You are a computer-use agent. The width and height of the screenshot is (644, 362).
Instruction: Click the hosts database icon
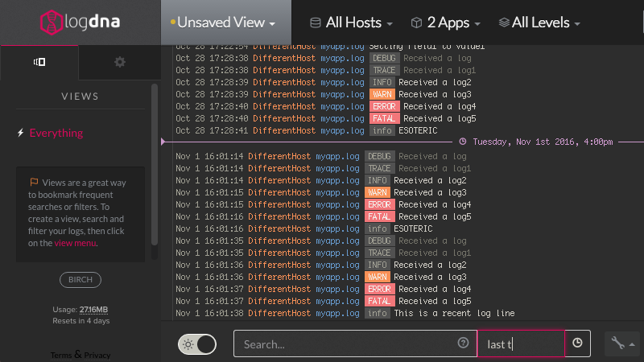315,23
